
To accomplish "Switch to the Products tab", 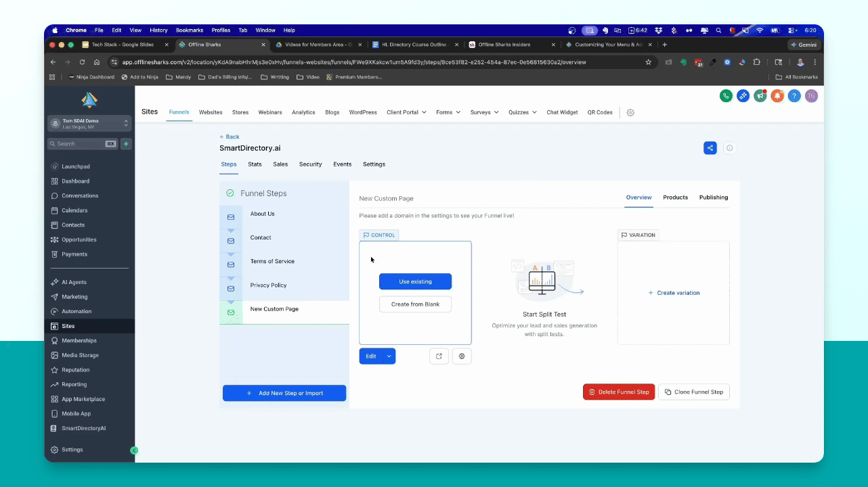I will click(x=675, y=198).
